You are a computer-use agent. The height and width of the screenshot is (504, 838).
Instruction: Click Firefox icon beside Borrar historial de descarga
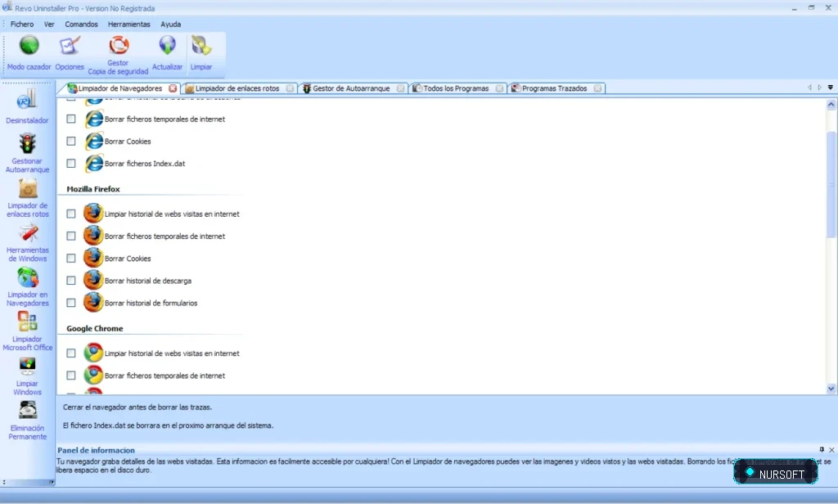point(93,280)
